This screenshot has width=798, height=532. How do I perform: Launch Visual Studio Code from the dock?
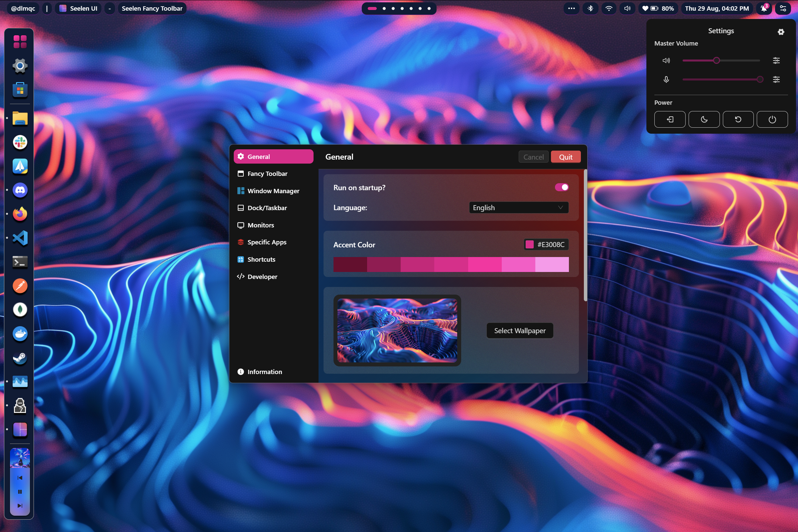click(20, 238)
